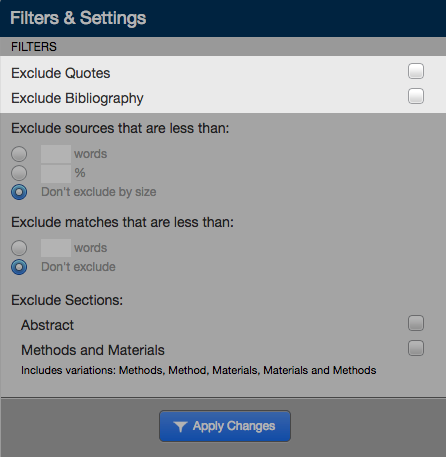The image size is (446, 457).
Task: Click the source word count input field
Action: pyautogui.click(x=56, y=154)
